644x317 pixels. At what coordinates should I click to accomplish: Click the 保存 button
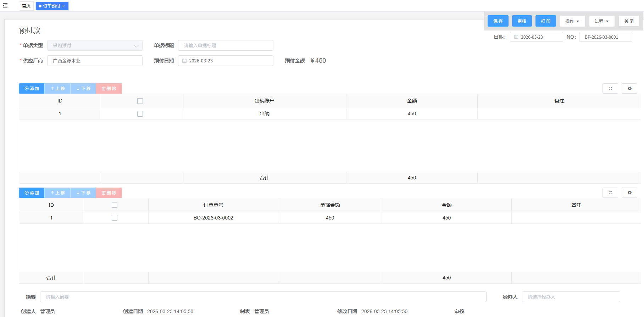[x=498, y=21]
